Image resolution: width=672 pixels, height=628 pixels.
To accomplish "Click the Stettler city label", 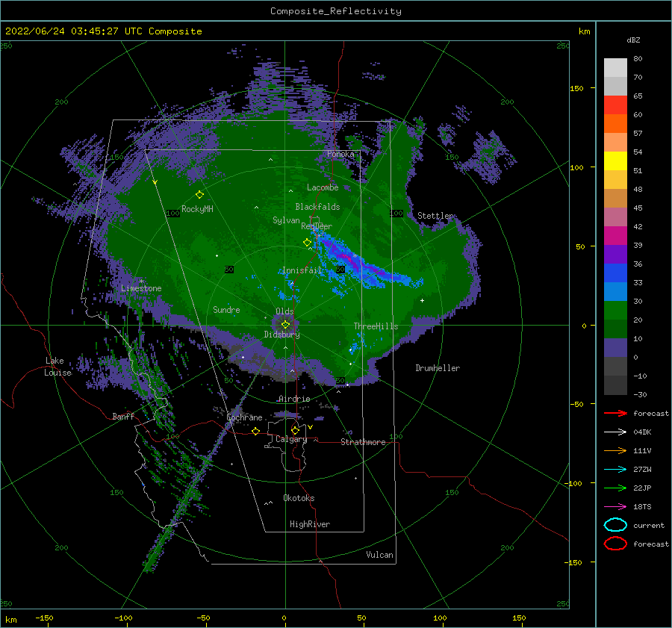I will coord(435,216).
